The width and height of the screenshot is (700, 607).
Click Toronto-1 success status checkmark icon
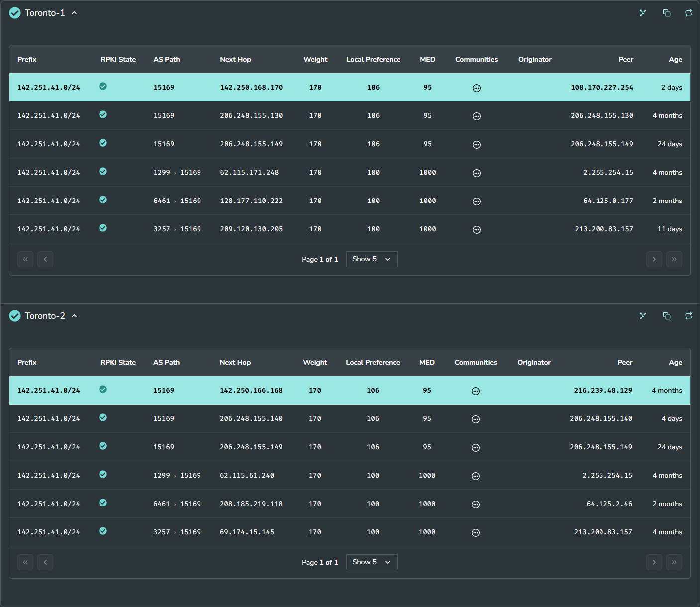pyautogui.click(x=15, y=13)
